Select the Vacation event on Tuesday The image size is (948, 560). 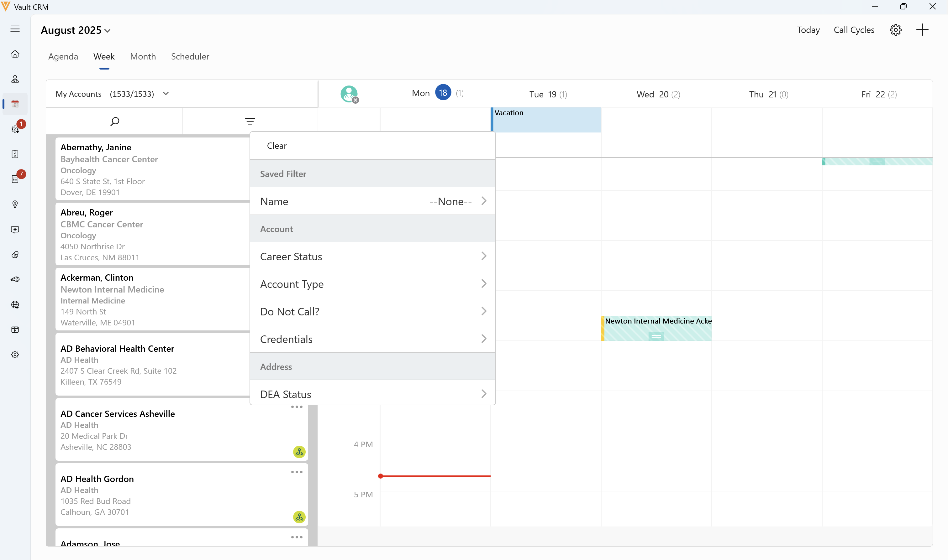point(546,120)
